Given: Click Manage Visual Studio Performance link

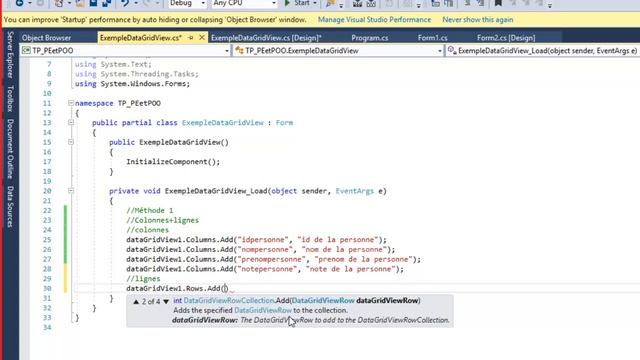Looking at the screenshot, I should (x=374, y=20).
